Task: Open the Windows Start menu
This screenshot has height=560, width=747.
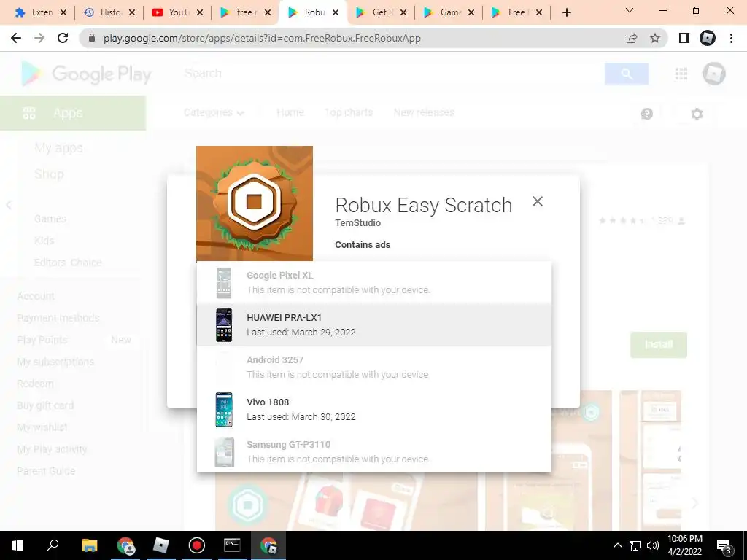Action: coord(18,545)
